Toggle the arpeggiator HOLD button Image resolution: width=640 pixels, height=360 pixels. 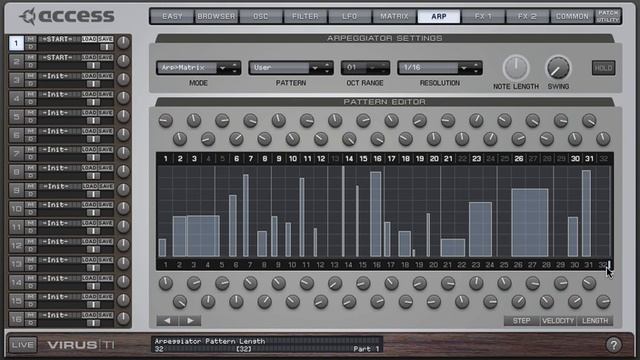tap(603, 68)
